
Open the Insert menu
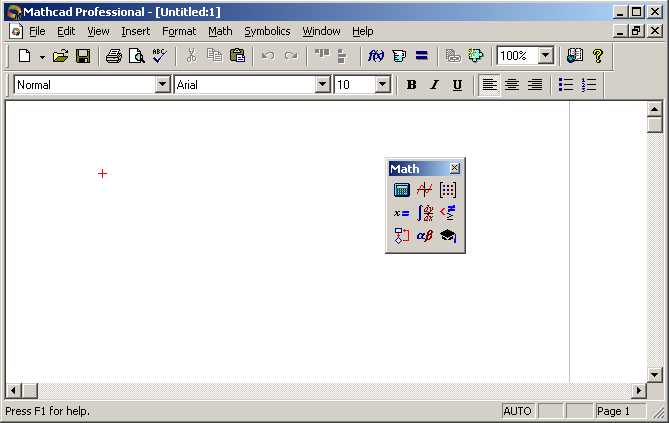point(135,32)
